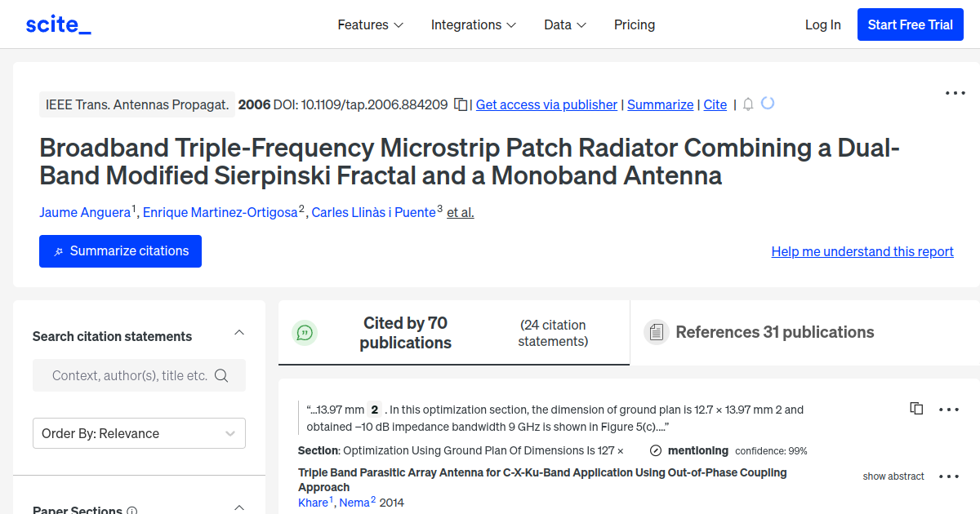The image size is (980, 514).
Task: Collapse the Paper Sections panel
Action: (x=239, y=507)
